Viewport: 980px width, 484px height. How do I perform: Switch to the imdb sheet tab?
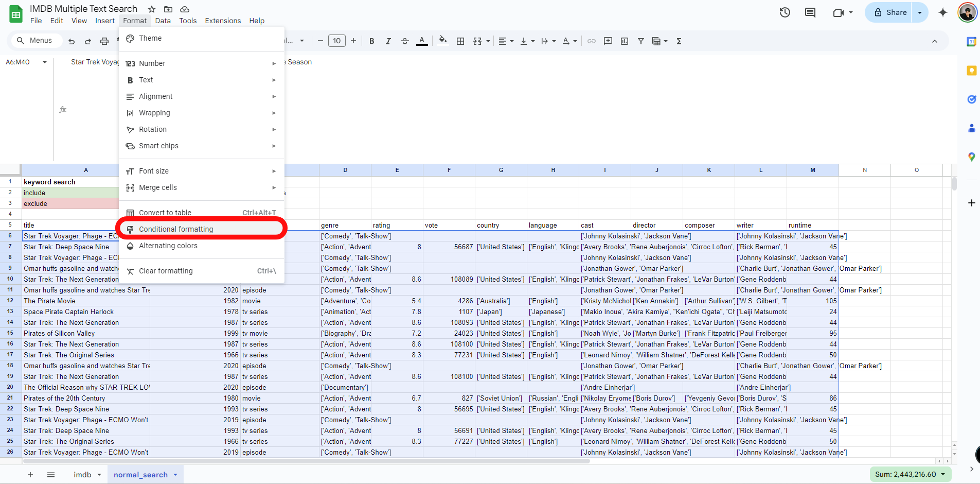tap(82, 475)
